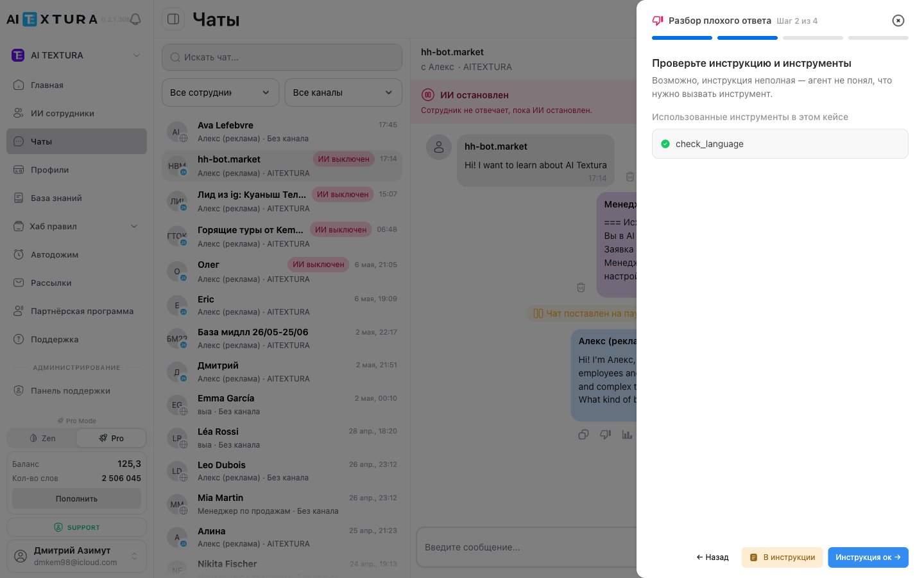Image resolution: width=924 pixels, height=578 pixels.
Task: Click the green check next to check_language
Action: [x=665, y=144]
